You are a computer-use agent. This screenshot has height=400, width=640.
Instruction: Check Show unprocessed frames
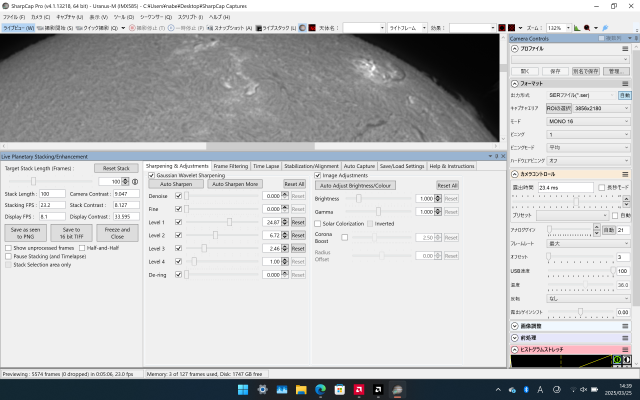coord(8,248)
